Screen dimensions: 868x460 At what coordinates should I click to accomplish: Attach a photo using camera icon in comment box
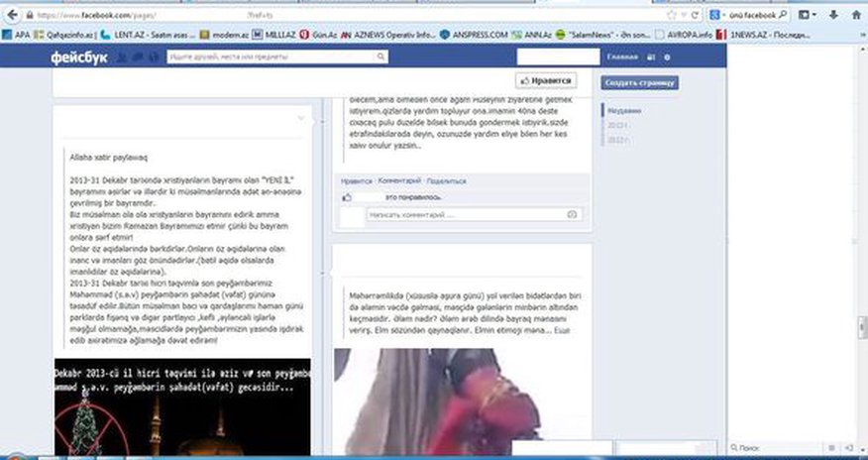tap(573, 215)
